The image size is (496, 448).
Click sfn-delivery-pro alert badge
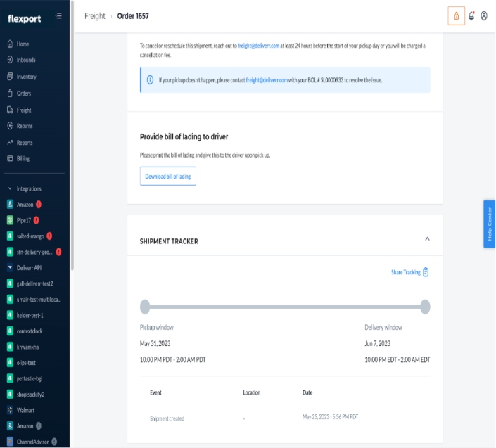(x=58, y=252)
